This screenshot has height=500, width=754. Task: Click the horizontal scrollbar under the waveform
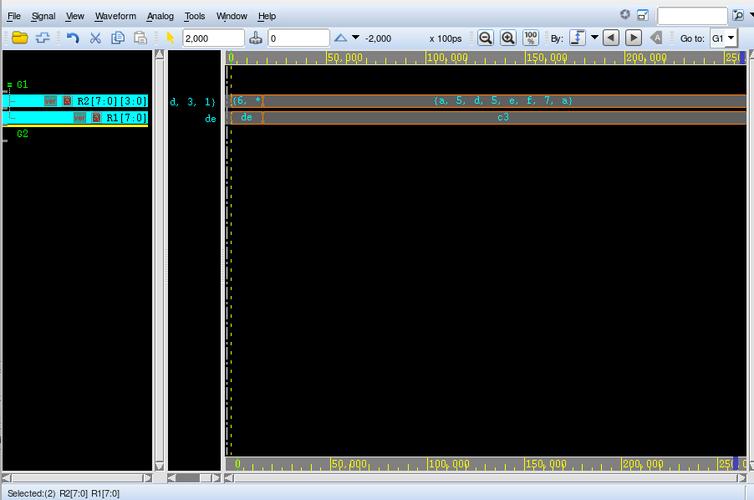tap(486, 478)
